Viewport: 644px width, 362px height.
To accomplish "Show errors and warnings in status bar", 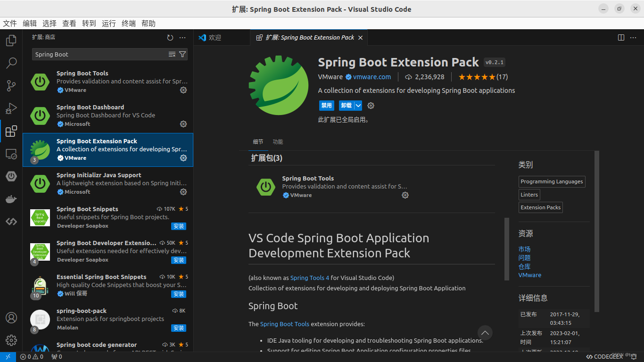I will [32, 357].
